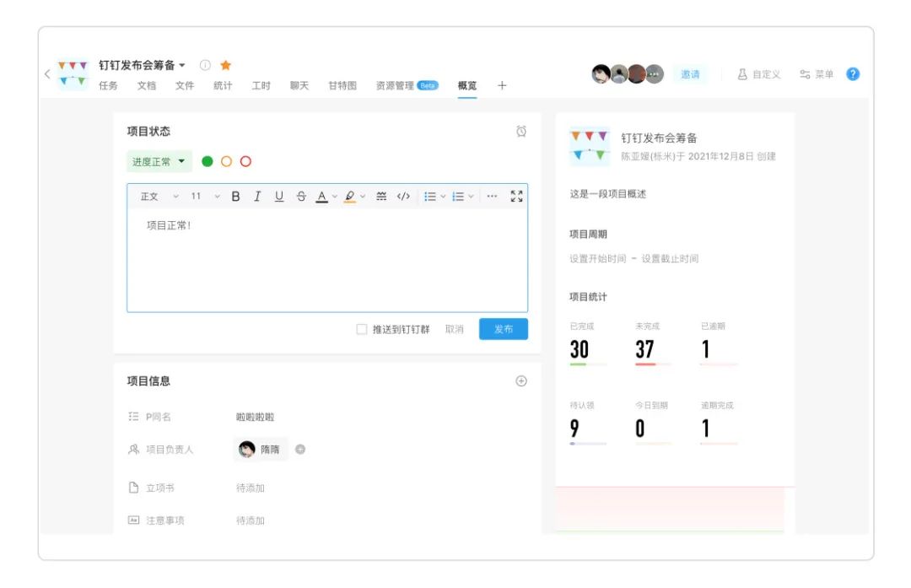Add a field with 项目信息 plus icon
This screenshot has width=911, height=588.
point(521,381)
